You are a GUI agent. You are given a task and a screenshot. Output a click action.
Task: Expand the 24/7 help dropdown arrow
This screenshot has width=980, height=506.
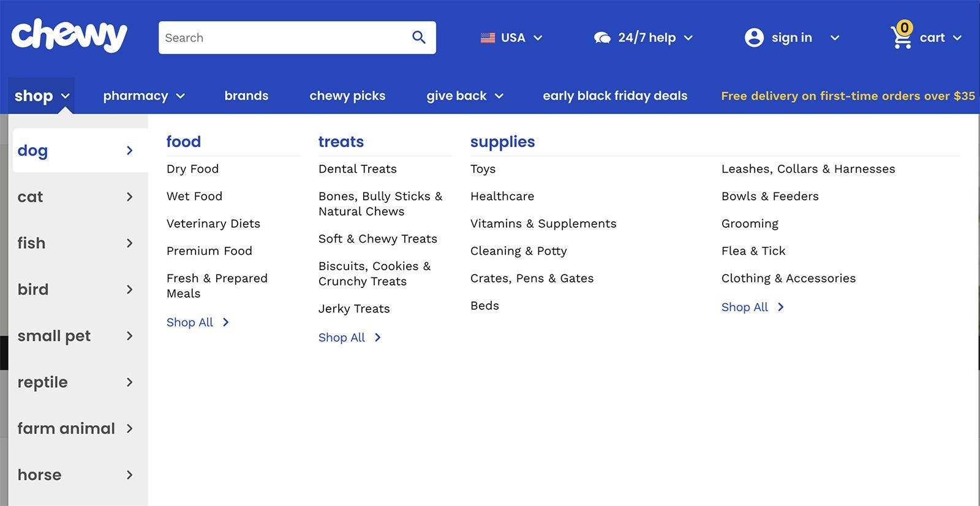(x=688, y=38)
